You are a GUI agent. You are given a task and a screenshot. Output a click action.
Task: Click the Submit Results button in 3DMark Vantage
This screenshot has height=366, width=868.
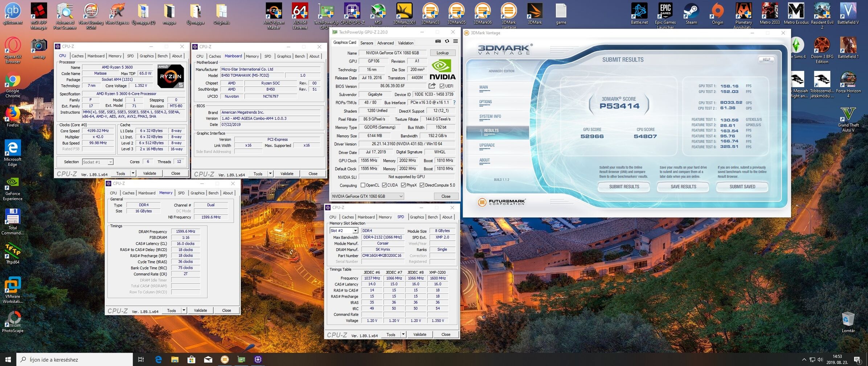(624, 187)
